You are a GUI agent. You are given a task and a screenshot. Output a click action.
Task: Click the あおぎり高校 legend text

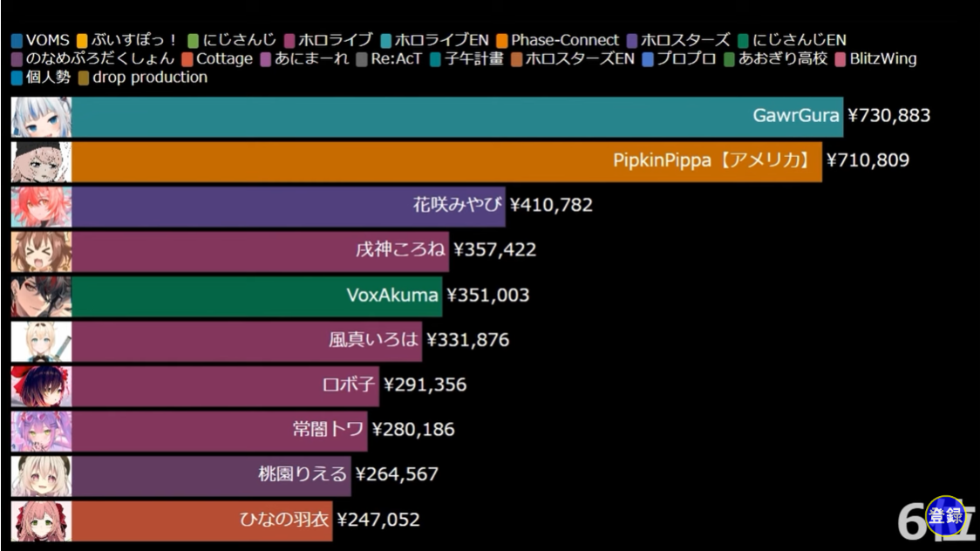(782, 59)
